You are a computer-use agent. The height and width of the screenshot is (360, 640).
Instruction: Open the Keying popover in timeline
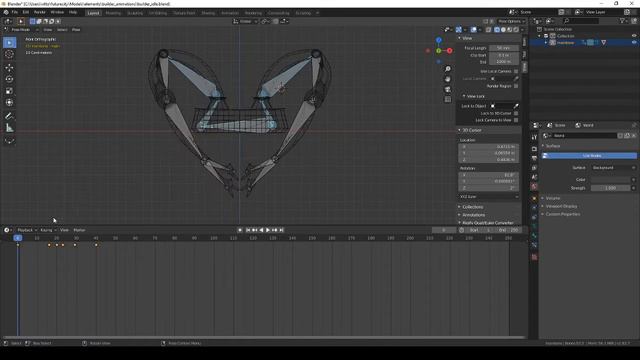point(48,230)
